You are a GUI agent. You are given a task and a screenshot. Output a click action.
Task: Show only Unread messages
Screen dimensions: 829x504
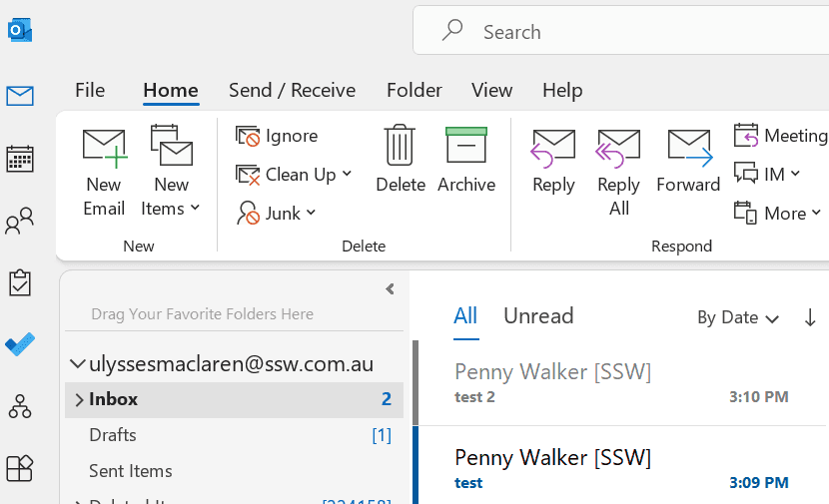[x=538, y=316]
